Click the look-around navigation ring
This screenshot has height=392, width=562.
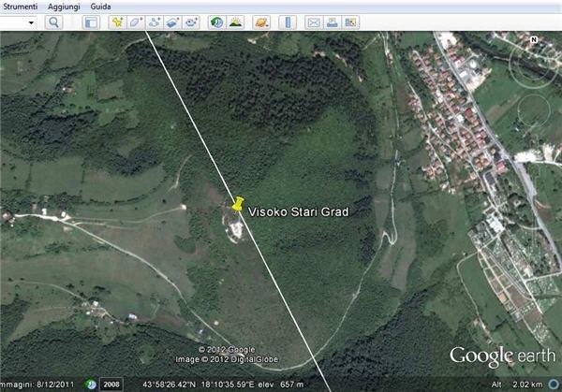click(535, 63)
